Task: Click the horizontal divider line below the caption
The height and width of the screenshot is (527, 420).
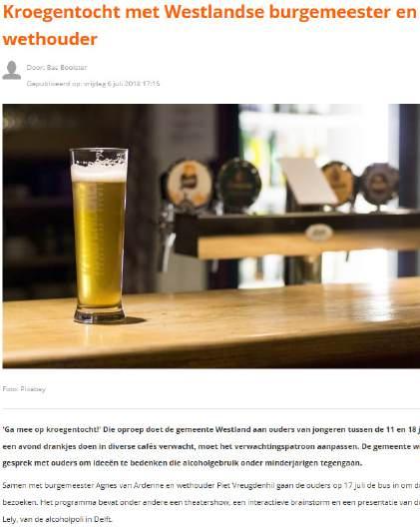Action: [x=211, y=409]
